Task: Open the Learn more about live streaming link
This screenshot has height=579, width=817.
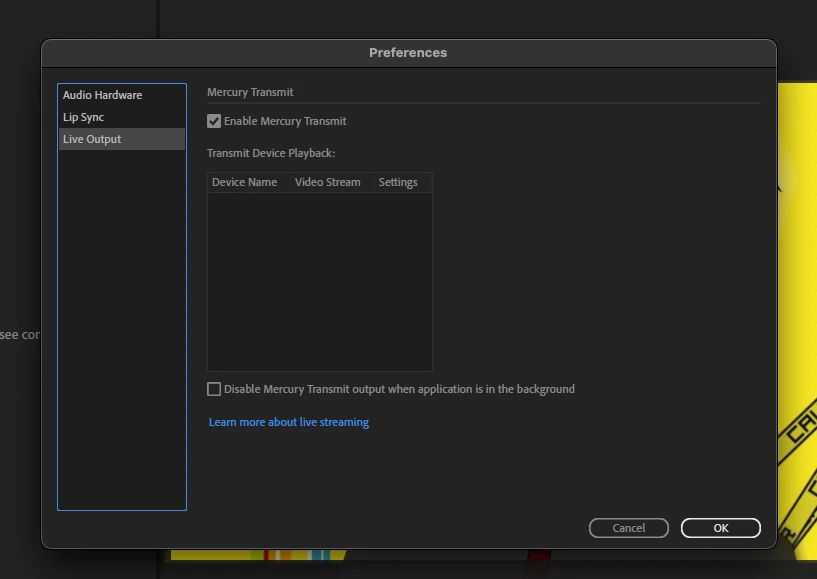Action: click(x=289, y=422)
